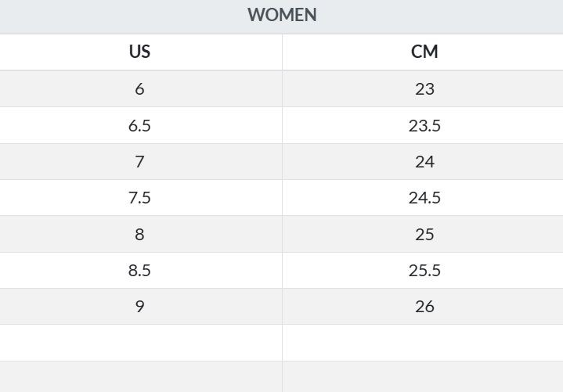Select US size 8.5 cell

pos(141,271)
